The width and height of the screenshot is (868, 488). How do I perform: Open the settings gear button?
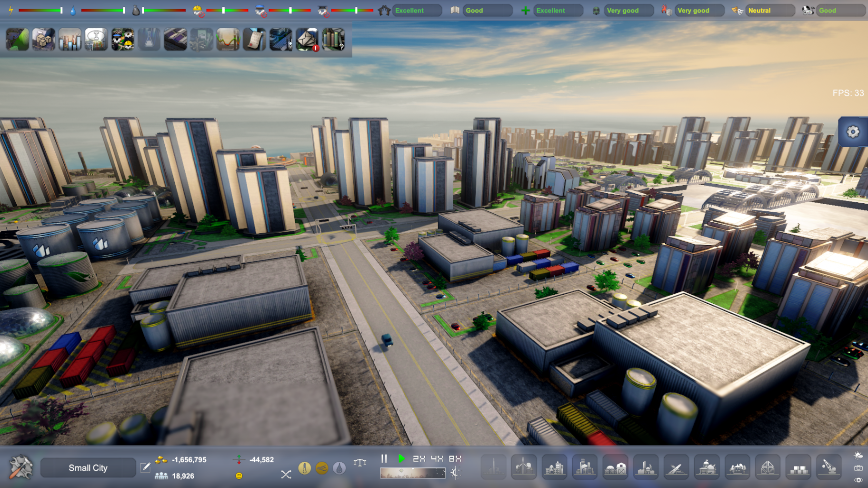tap(853, 131)
